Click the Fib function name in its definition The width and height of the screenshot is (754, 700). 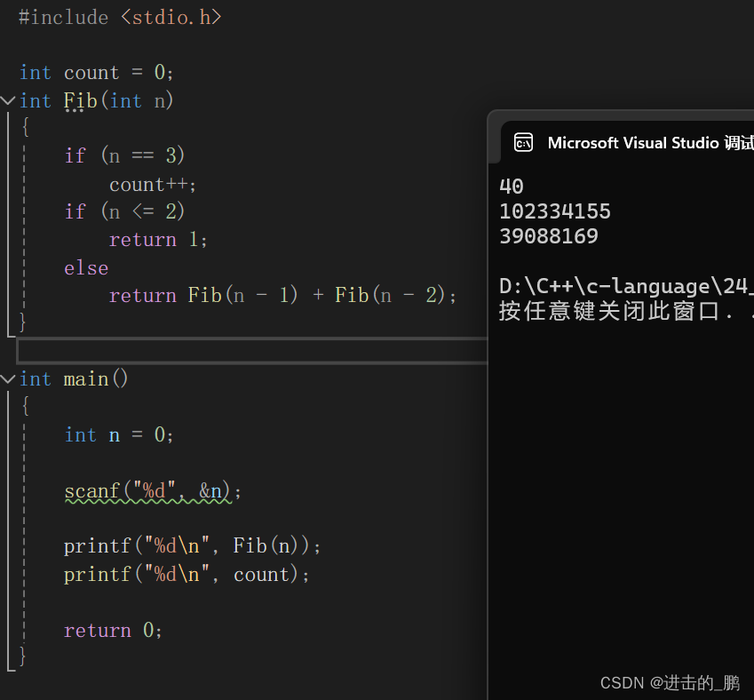[80, 100]
